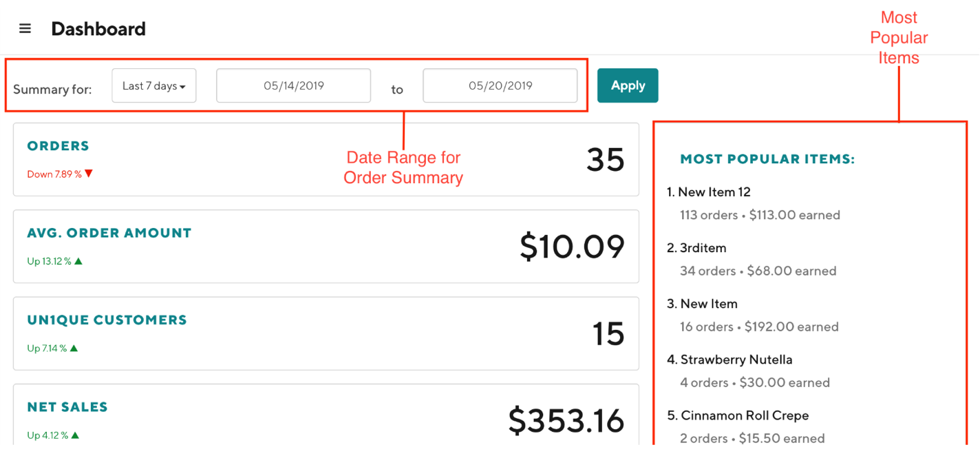Click the unique customers count 15
Viewport: 980px width, 456px height.
608,334
